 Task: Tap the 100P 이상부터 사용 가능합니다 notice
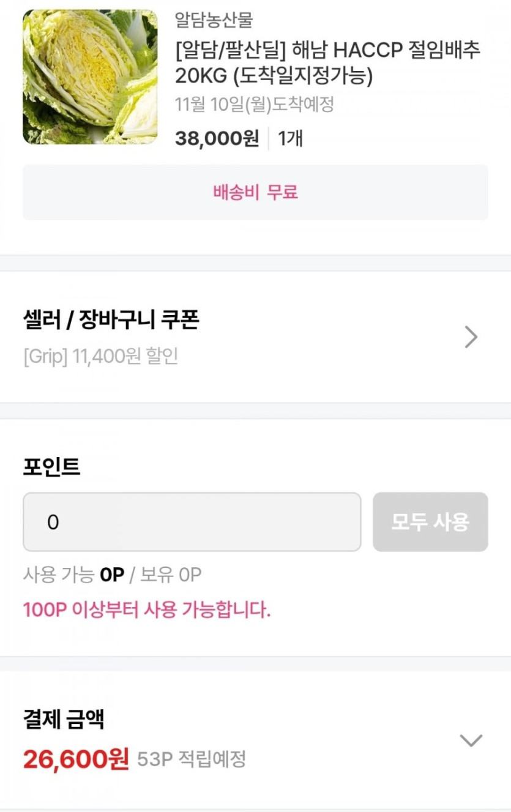tap(146, 609)
